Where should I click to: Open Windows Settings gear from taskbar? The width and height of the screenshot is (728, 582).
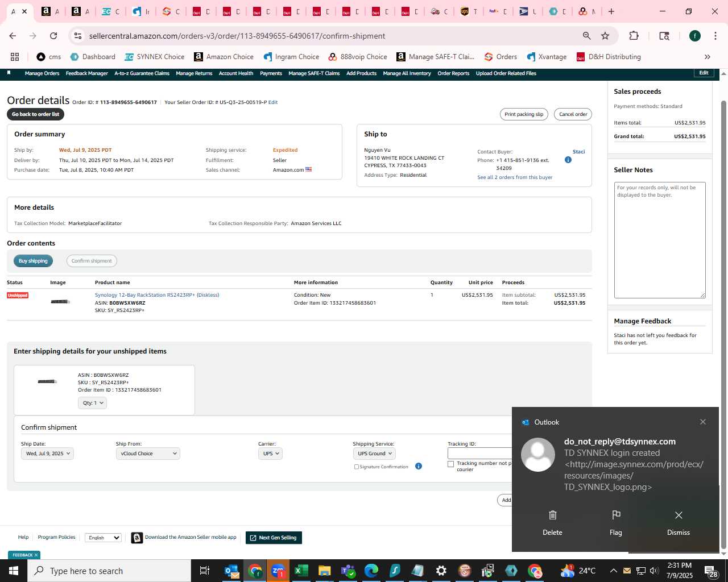[x=441, y=571]
